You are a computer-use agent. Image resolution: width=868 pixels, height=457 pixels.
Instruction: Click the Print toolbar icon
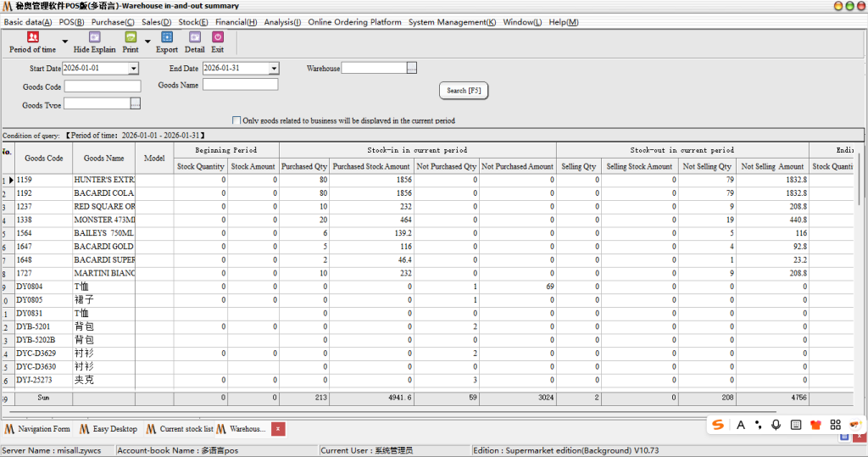point(130,37)
